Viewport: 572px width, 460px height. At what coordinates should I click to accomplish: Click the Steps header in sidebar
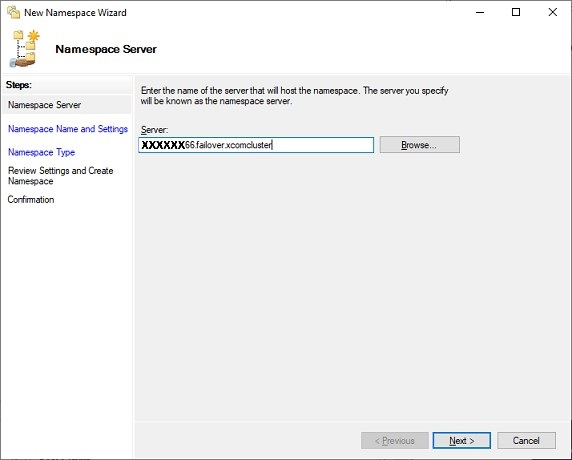[19, 85]
